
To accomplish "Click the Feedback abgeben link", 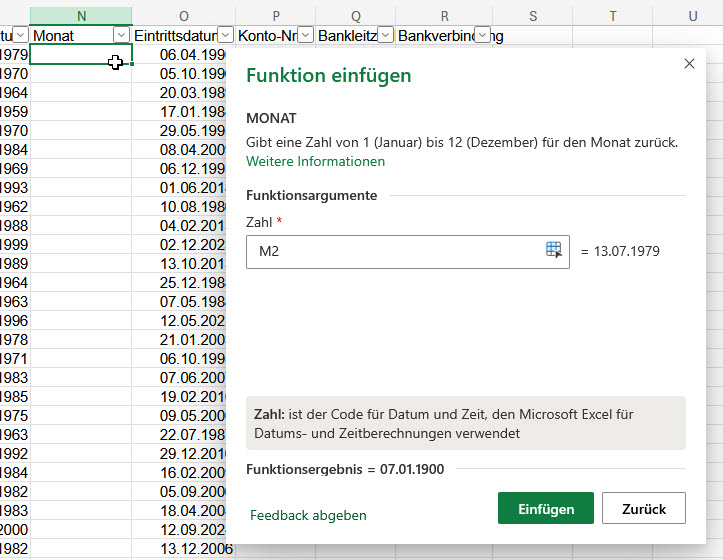I will (308, 515).
